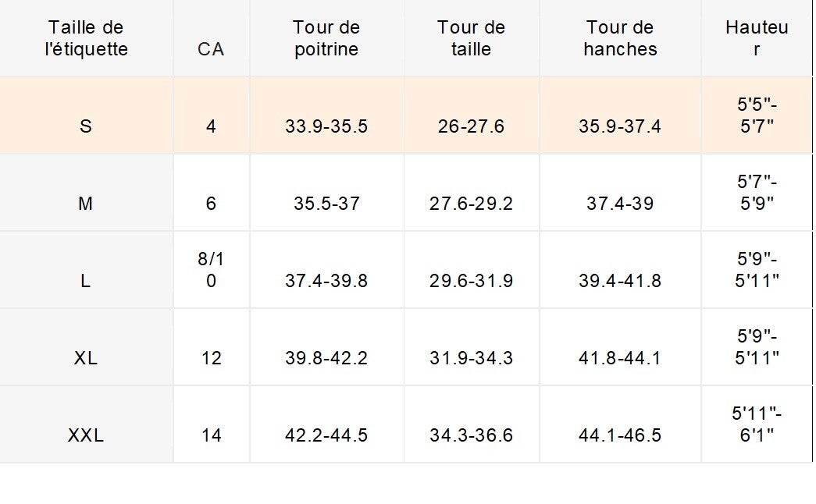
Task: Click the 'Tour de poitrine' header
Action: pyautogui.click(x=326, y=38)
